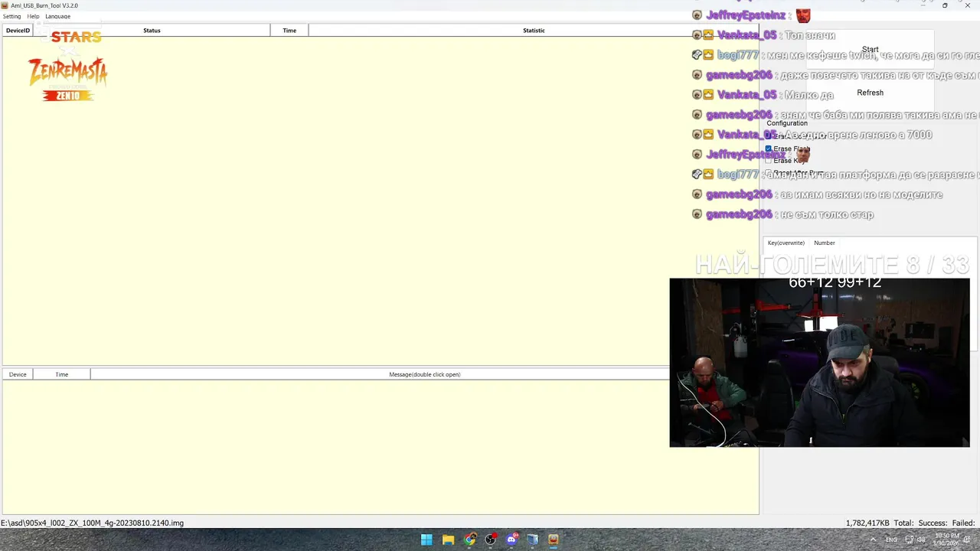Click the Refresh button

(870, 93)
